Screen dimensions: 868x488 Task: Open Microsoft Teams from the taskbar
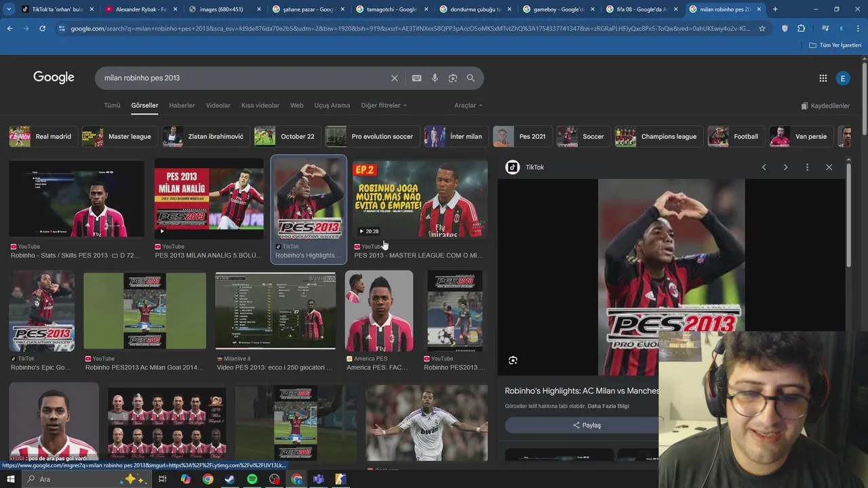pos(319,479)
